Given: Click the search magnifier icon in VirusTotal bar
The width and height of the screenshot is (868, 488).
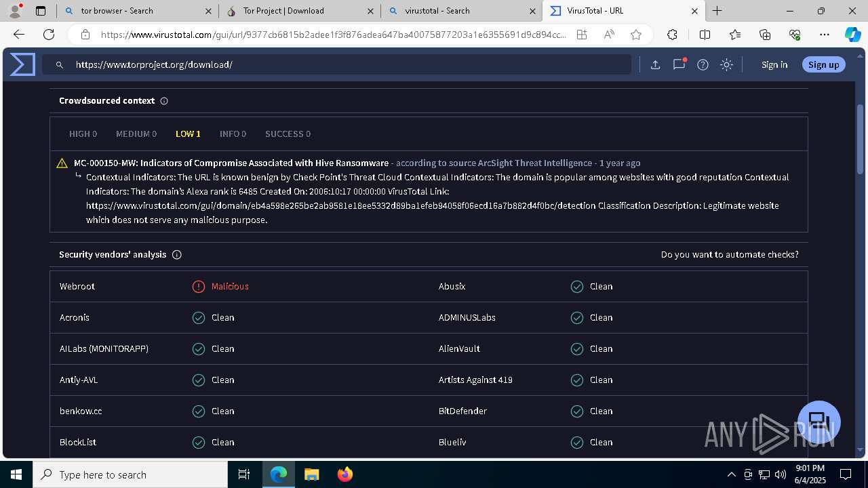Looking at the screenshot, I should [60, 64].
